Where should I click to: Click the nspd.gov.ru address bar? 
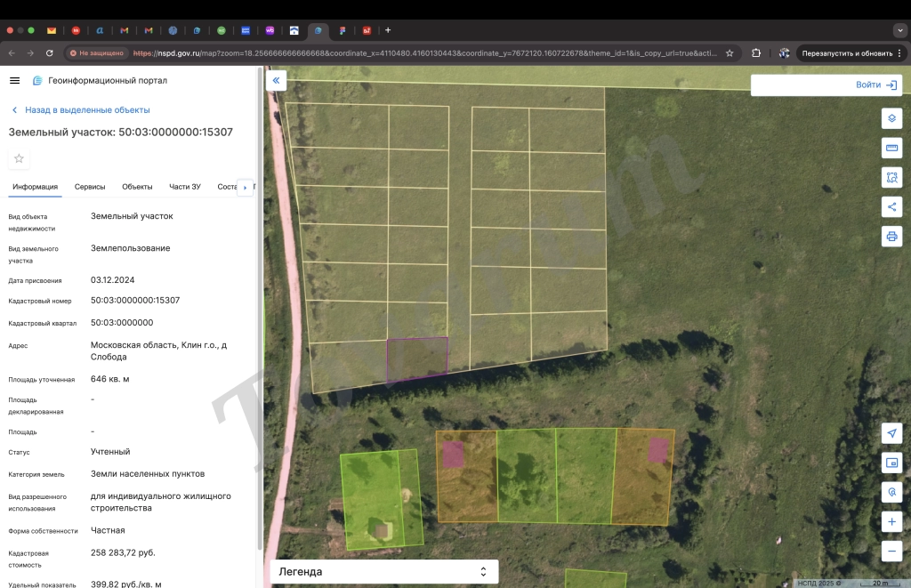(x=424, y=52)
